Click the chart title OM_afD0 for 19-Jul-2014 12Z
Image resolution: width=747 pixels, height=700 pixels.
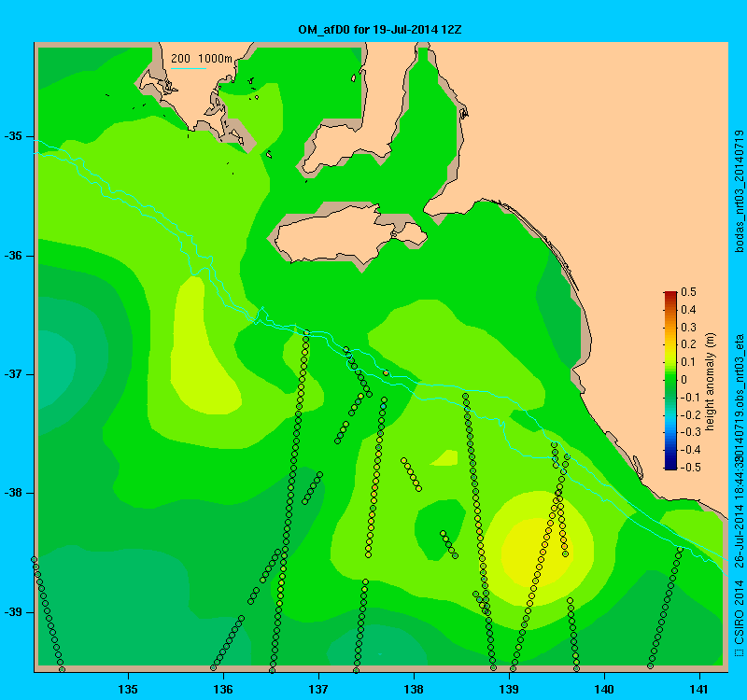point(380,30)
